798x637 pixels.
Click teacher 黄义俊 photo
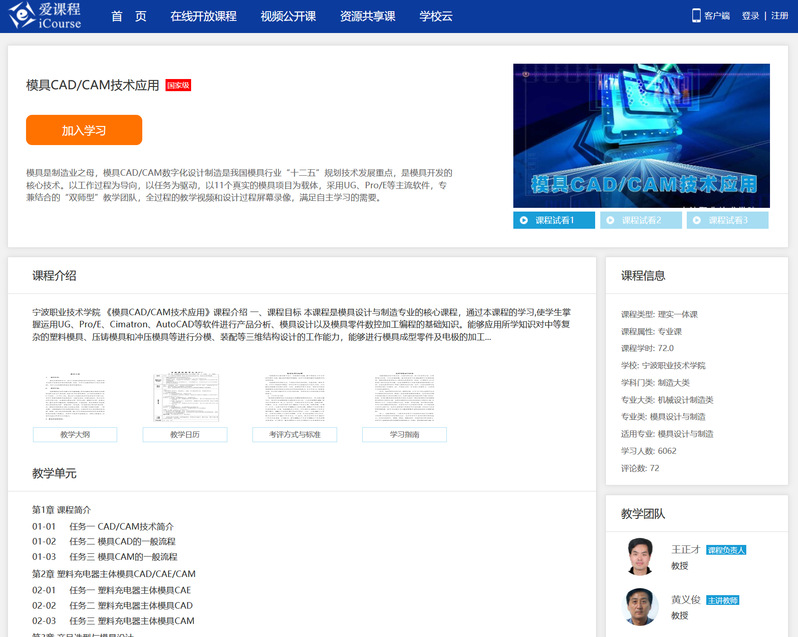click(640, 606)
